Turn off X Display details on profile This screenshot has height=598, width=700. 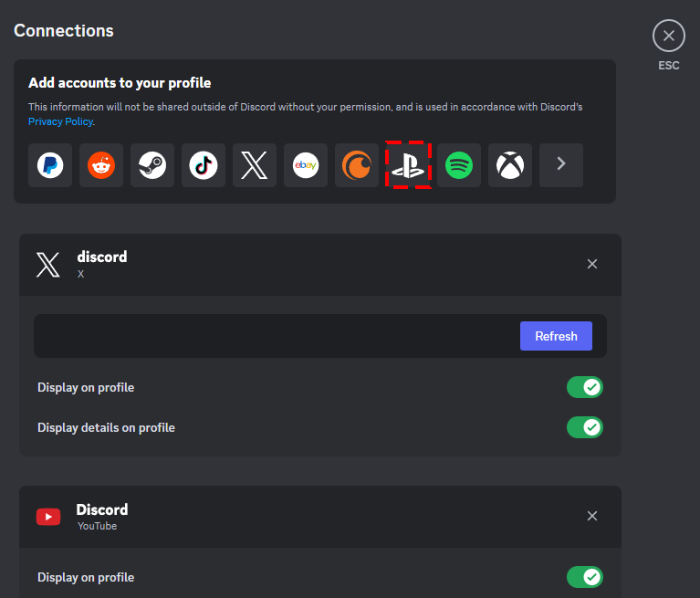(x=584, y=427)
